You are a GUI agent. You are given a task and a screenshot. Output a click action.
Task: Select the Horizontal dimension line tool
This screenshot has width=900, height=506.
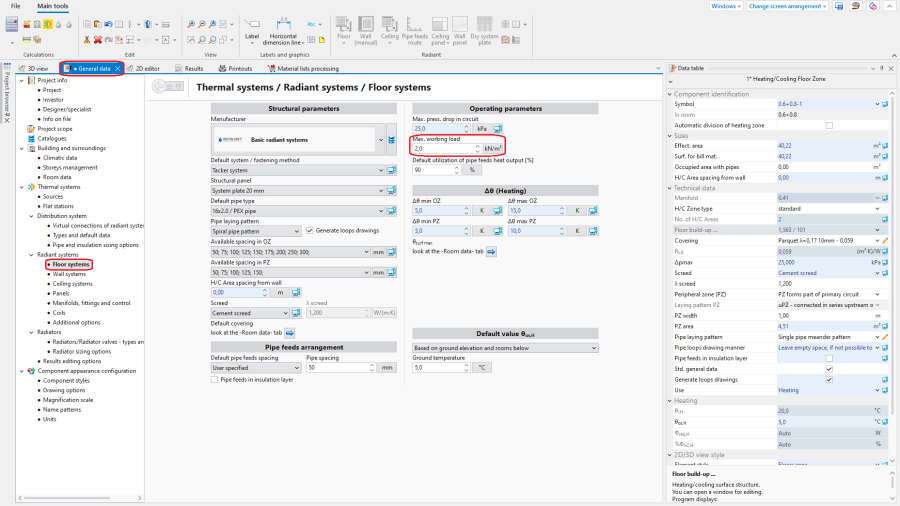[x=284, y=31]
